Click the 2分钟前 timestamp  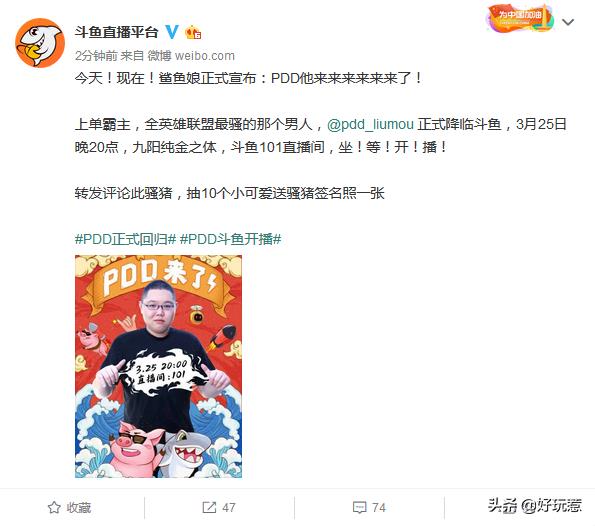(96, 56)
